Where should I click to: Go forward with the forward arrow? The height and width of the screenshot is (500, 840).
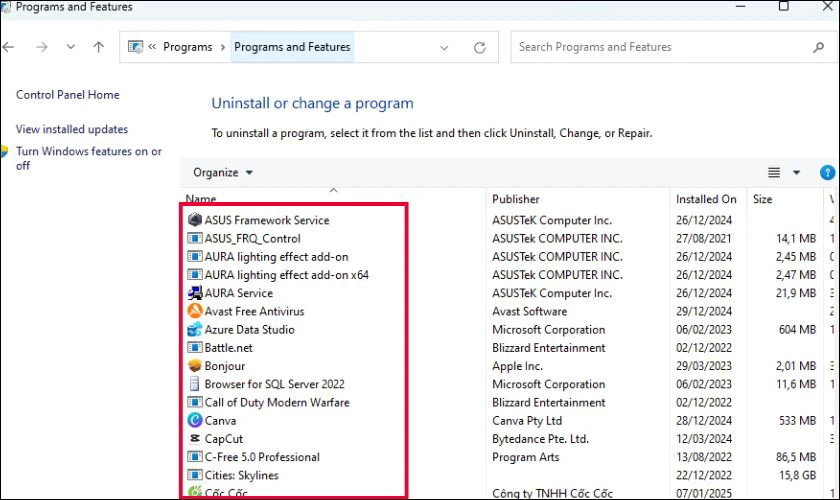click(42, 47)
